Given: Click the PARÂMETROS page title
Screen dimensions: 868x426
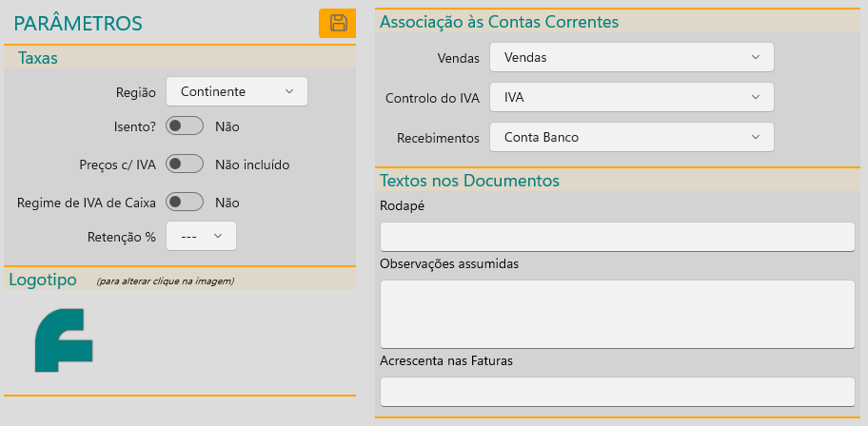Looking at the screenshot, I should tap(78, 24).
